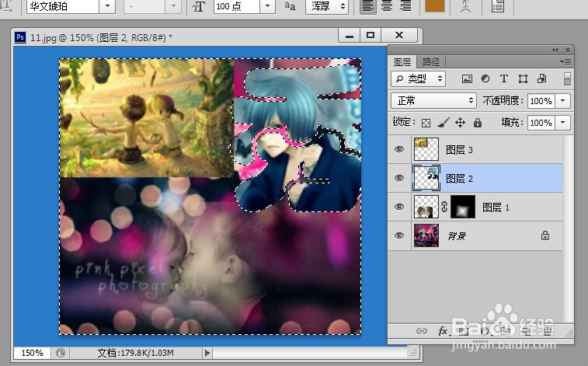
Task: Toggle lock transparent pixels
Action: (426, 123)
